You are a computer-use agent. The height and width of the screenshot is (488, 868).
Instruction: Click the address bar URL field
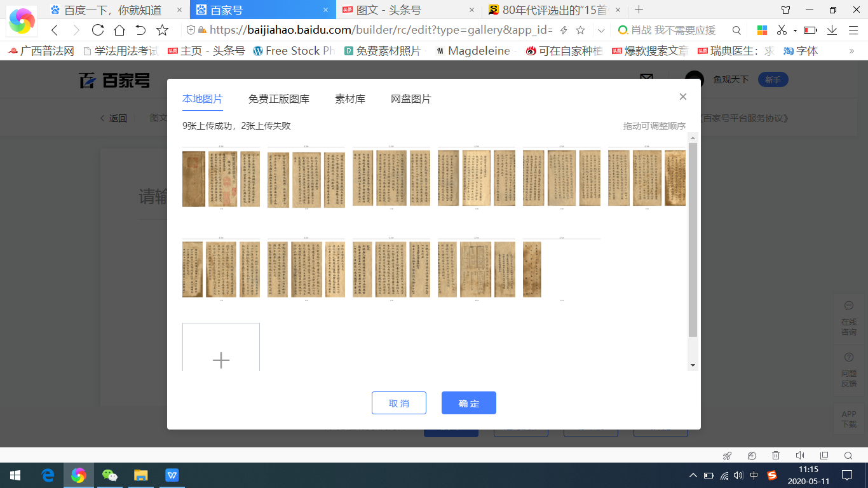coord(380,30)
